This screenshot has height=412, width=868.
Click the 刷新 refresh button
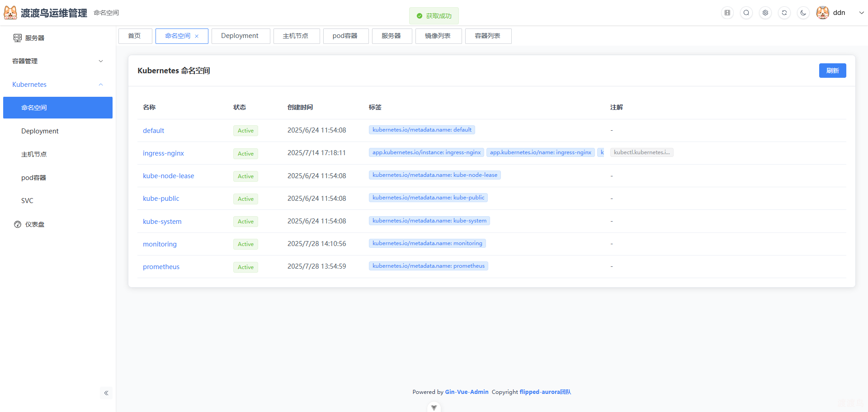[x=832, y=71]
